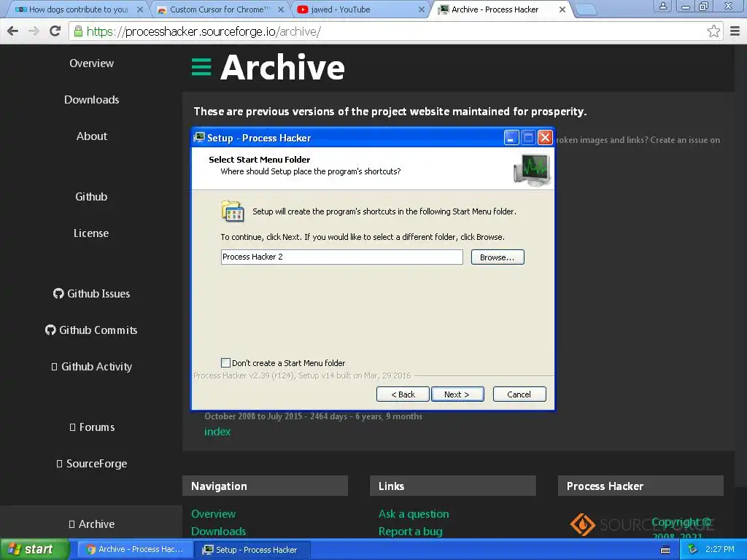Open Forums in the sidebar
Screen dimensions: 747x560
pyautogui.click(x=92, y=427)
